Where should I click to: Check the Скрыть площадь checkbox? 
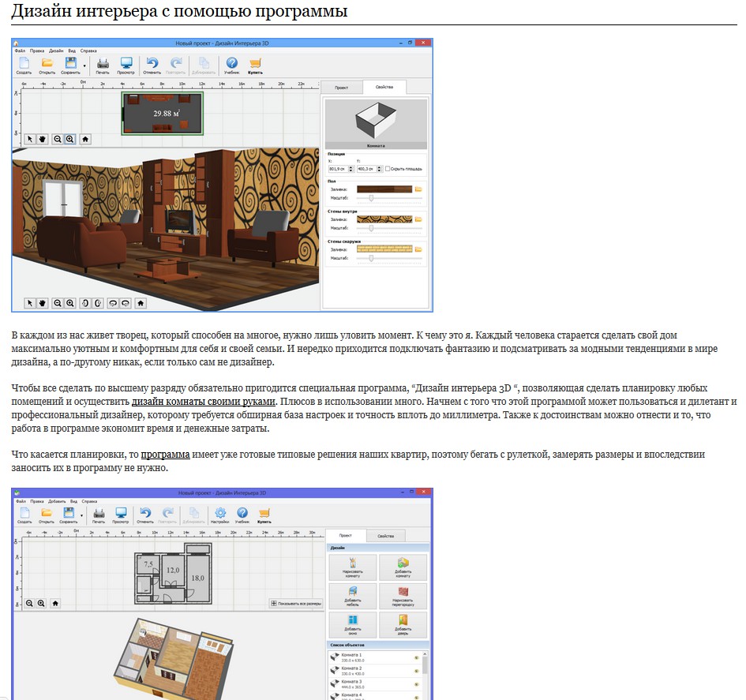click(388, 169)
